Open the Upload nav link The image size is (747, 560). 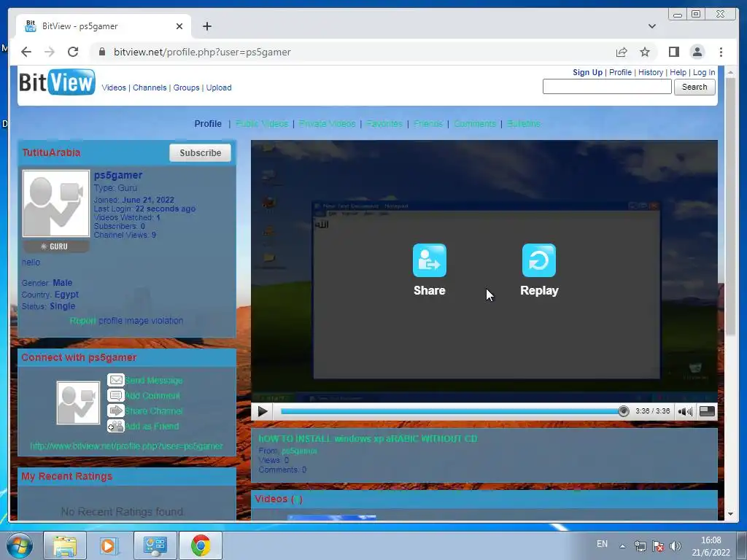[x=219, y=87]
